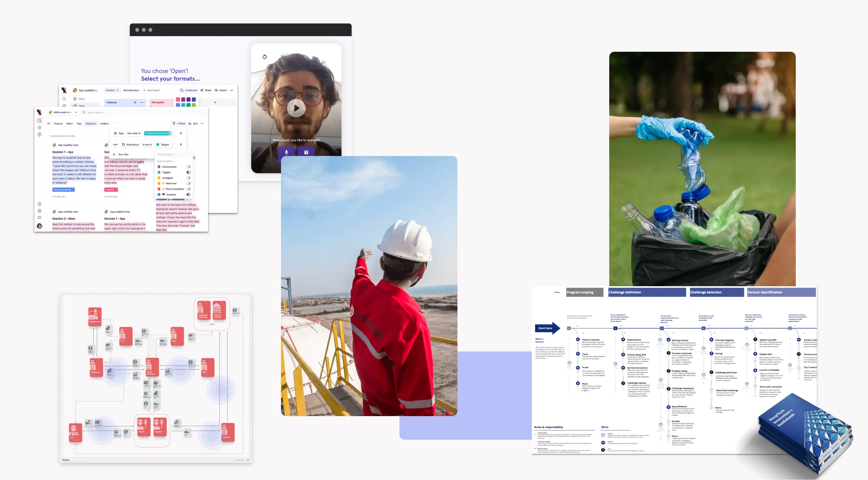Open the Features column three-dot menu
This screenshot has width=868, height=480.
coord(142,102)
